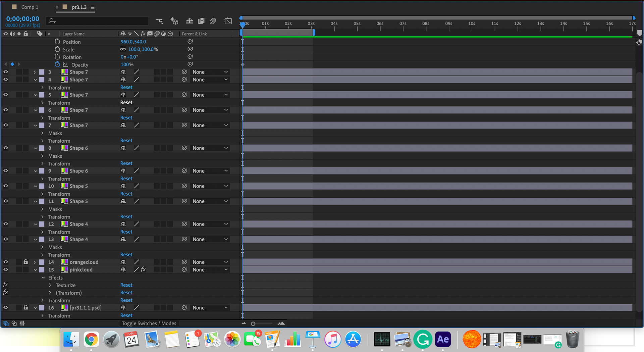
Task: Collapse layer 4 Shape 7 properties
Action: tap(35, 80)
